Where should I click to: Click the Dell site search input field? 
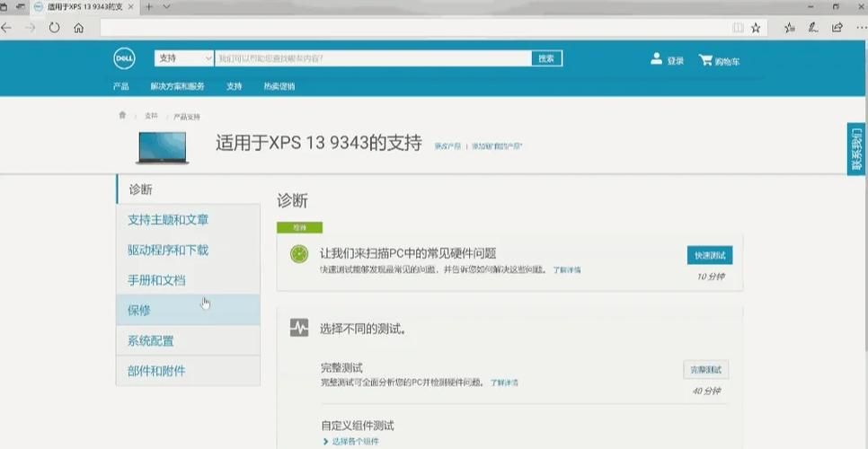click(373, 58)
